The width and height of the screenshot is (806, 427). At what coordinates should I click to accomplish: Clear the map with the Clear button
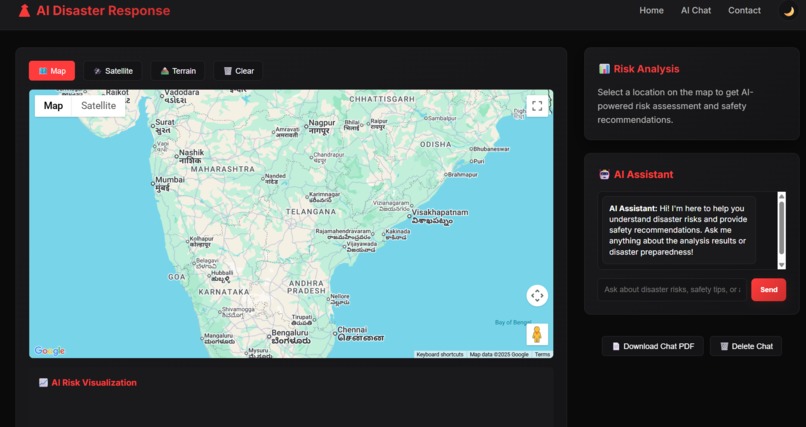[x=239, y=71]
